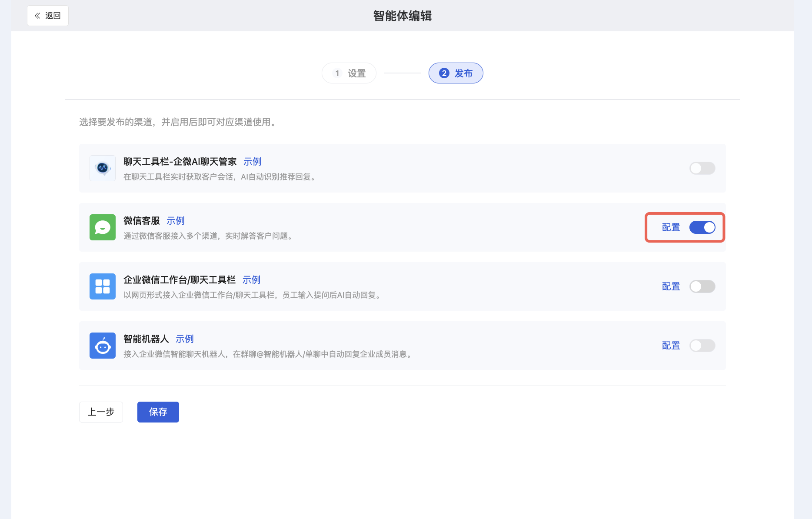Click the 智能机器人 robot icon

[x=103, y=346]
